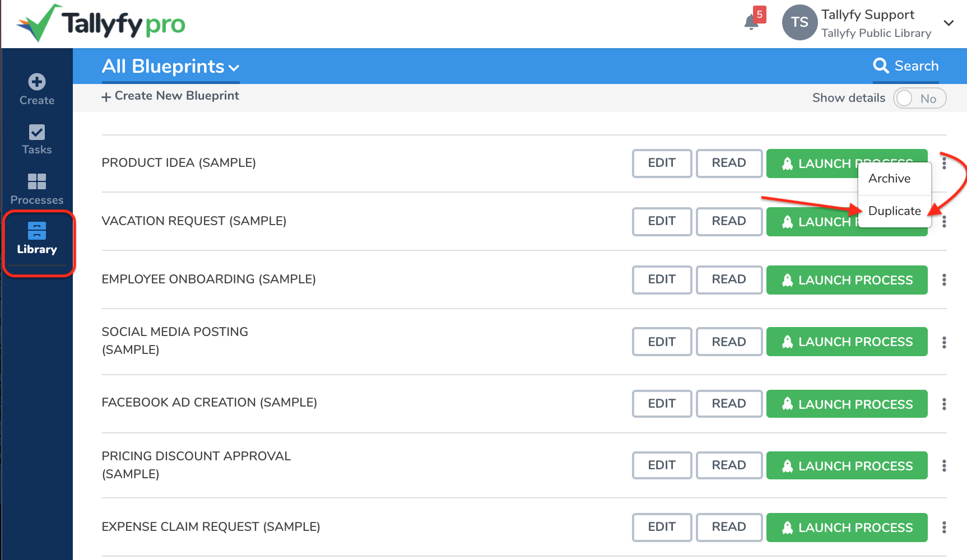Launch process for Employee Onboarding
Screen dimensions: 967x560
point(847,280)
